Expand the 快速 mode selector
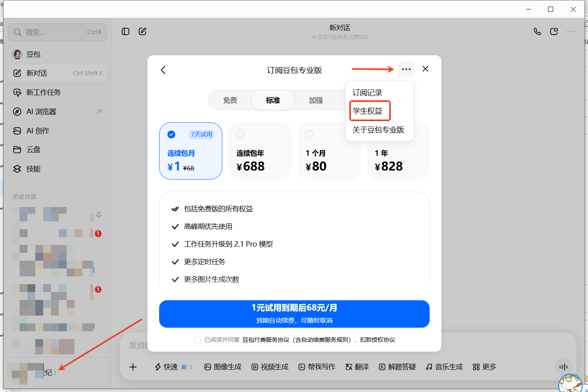The height and width of the screenshot is (392, 588). point(173,367)
